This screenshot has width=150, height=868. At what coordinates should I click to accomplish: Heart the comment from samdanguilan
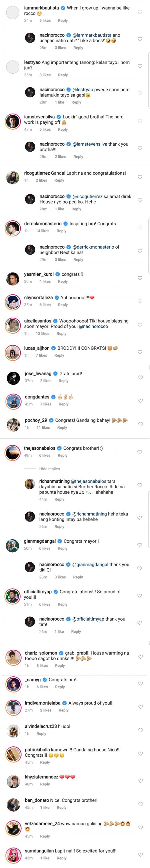click(140, 854)
